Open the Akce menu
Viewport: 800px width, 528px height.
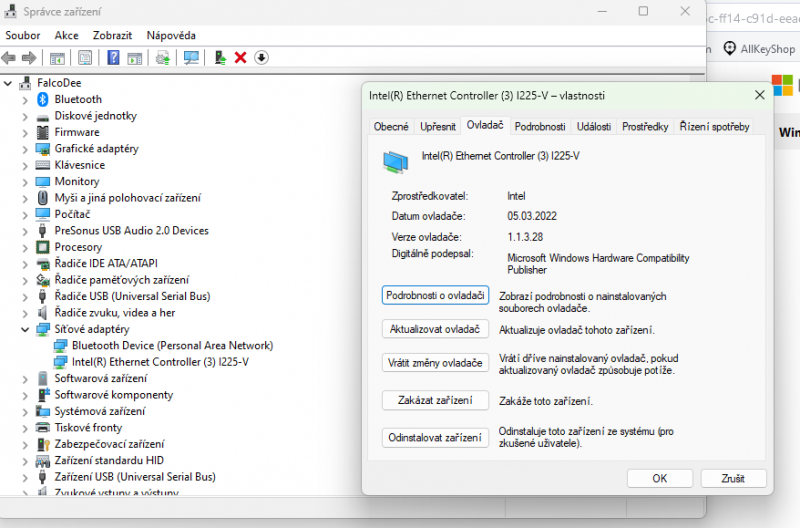tap(66, 35)
